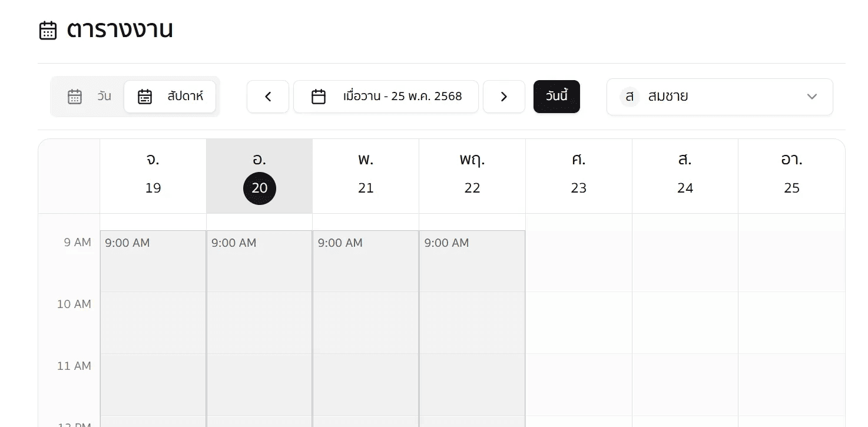Open the เมื่อวาน - 25 พ.ค. 2568 date picker
This screenshot has width=868, height=427.
tap(386, 96)
